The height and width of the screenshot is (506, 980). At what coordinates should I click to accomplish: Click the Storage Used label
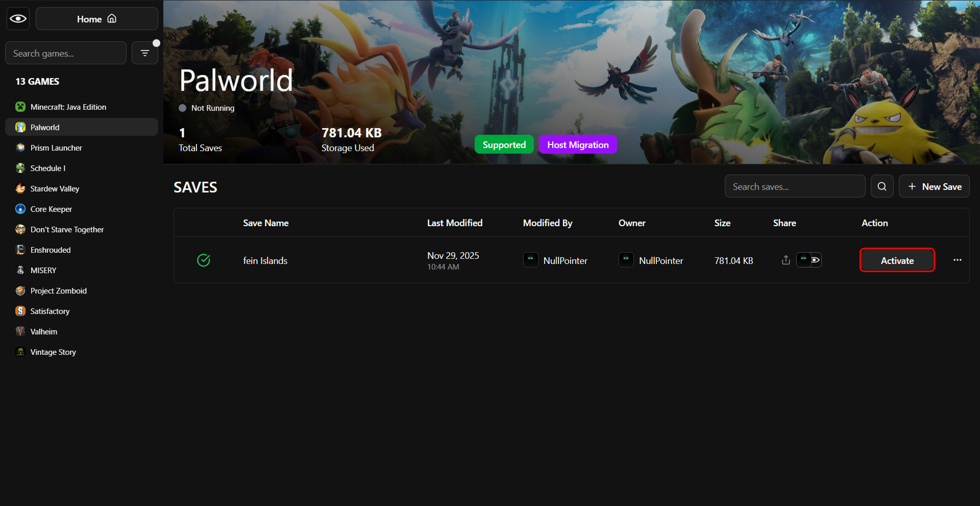point(348,148)
